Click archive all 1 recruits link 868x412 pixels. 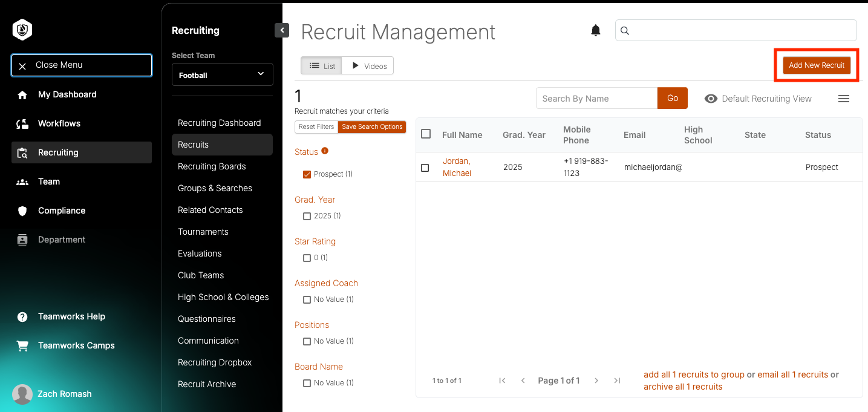[683, 387]
